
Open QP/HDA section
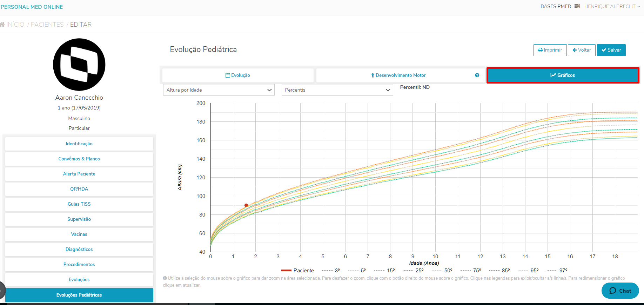pyautogui.click(x=79, y=189)
